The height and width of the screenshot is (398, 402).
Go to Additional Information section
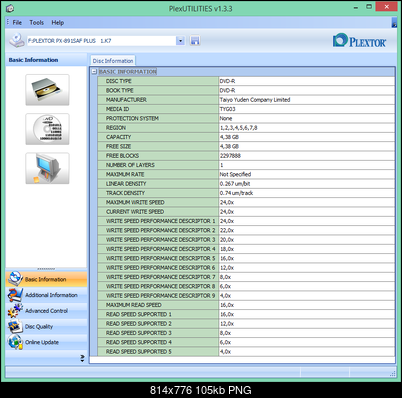(46, 295)
